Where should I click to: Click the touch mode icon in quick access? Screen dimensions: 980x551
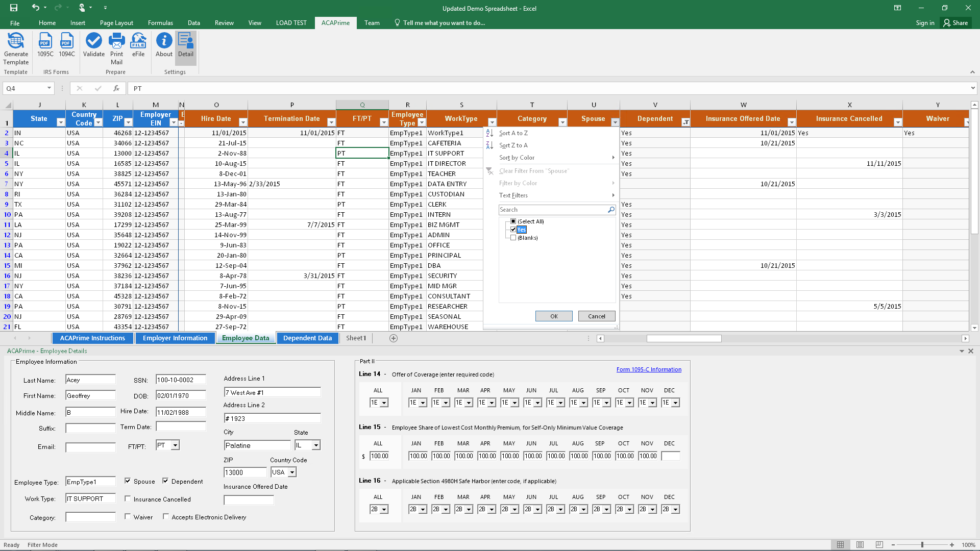point(82,8)
